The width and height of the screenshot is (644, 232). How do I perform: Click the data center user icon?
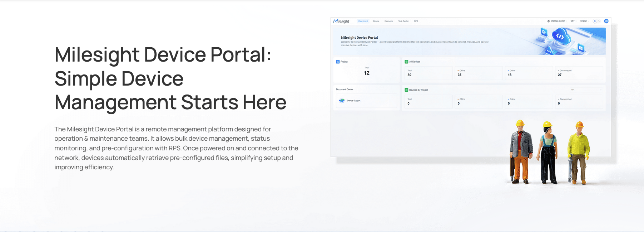click(x=549, y=21)
